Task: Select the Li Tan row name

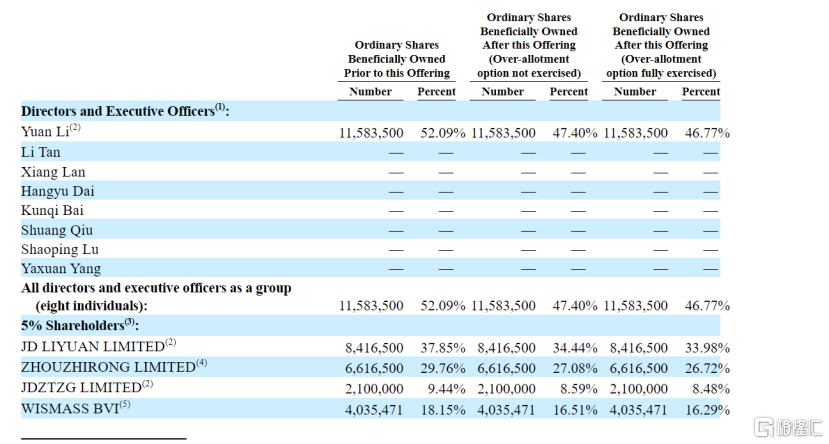Action: (41, 152)
